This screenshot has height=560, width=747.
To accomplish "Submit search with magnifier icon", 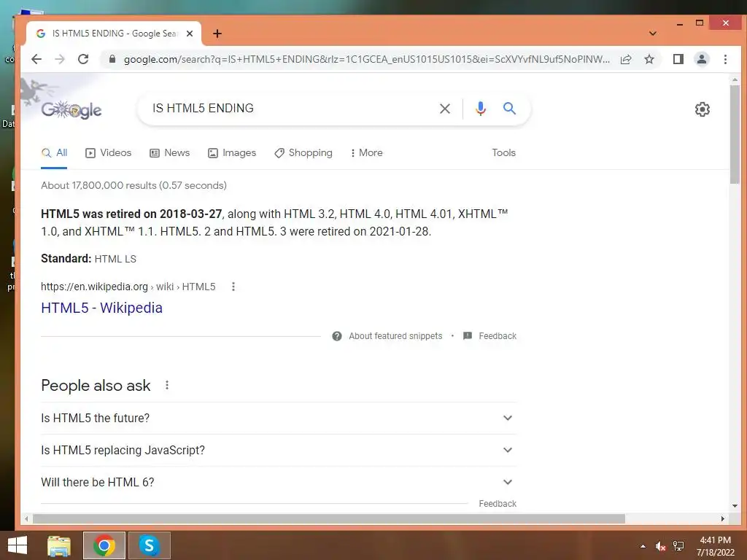I will click(509, 109).
